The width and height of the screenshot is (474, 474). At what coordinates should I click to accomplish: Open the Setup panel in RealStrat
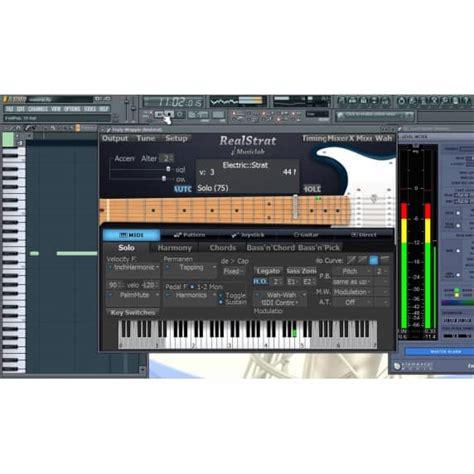point(176,138)
